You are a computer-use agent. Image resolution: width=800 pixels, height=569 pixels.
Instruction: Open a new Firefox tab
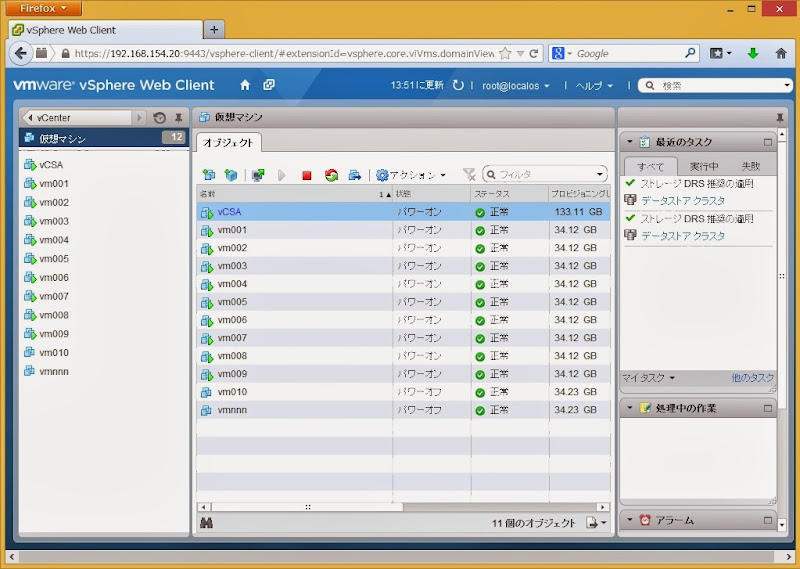coord(214,30)
